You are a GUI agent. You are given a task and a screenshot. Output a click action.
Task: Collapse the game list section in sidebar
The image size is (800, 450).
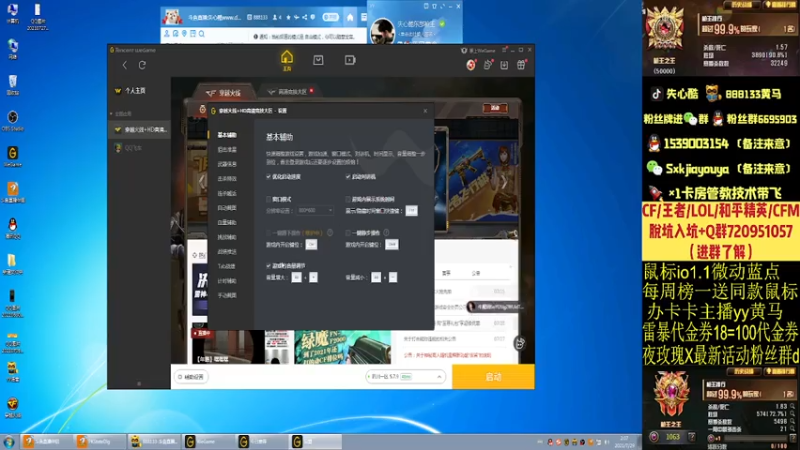coord(111,114)
